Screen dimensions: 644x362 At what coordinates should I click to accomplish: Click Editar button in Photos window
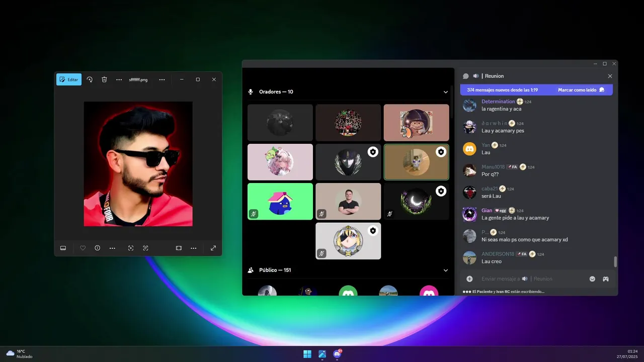[69, 79]
